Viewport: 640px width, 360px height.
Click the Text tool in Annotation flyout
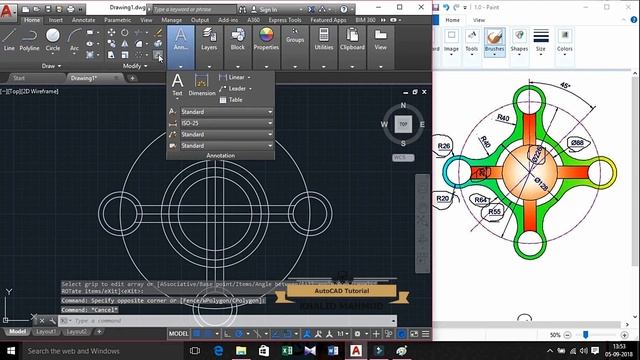(x=177, y=85)
